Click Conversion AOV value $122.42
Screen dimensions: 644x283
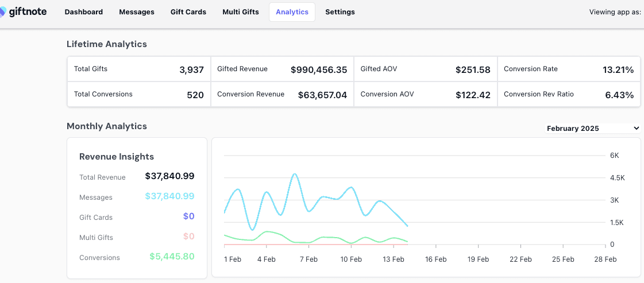[473, 95]
